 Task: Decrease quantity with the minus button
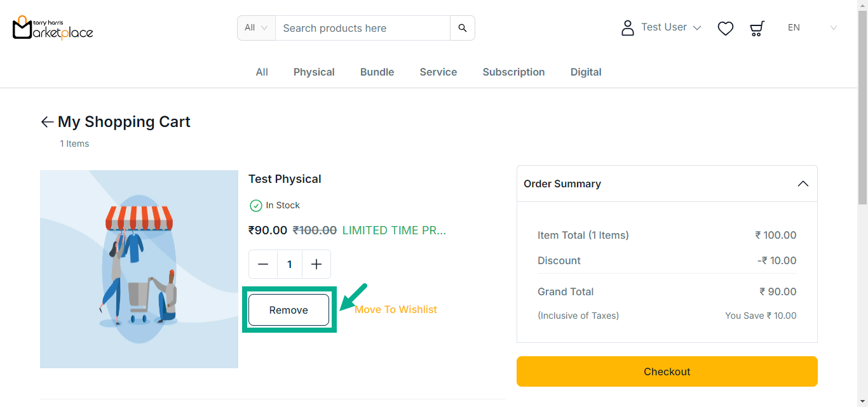coord(263,264)
